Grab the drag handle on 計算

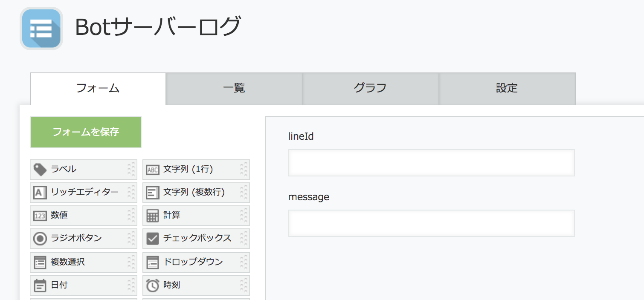pyautogui.click(x=244, y=216)
